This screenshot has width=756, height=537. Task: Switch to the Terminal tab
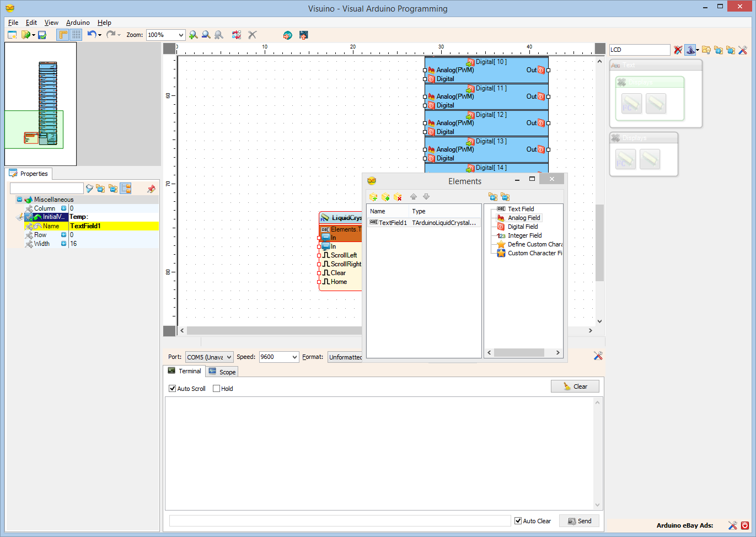185,371
